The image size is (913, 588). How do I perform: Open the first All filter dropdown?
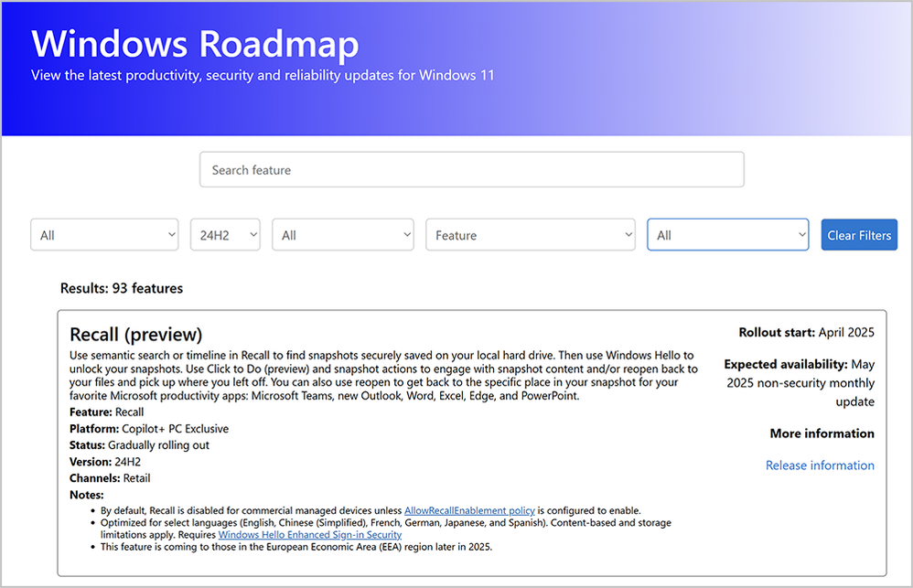104,235
